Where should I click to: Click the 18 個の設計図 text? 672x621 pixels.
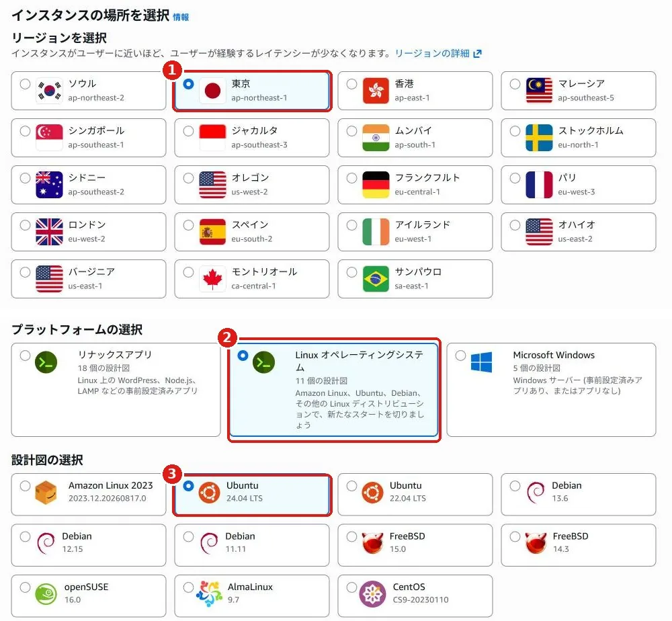103,368
